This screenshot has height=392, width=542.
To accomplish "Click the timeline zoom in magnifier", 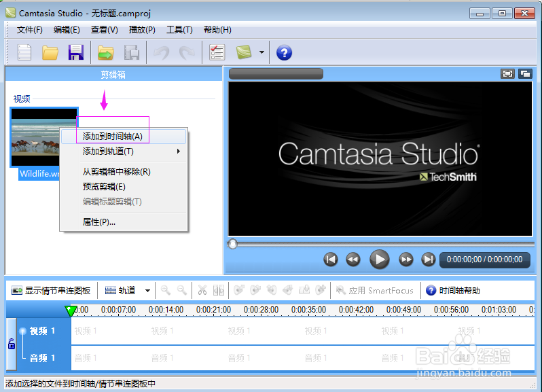I will click(x=166, y=290).
